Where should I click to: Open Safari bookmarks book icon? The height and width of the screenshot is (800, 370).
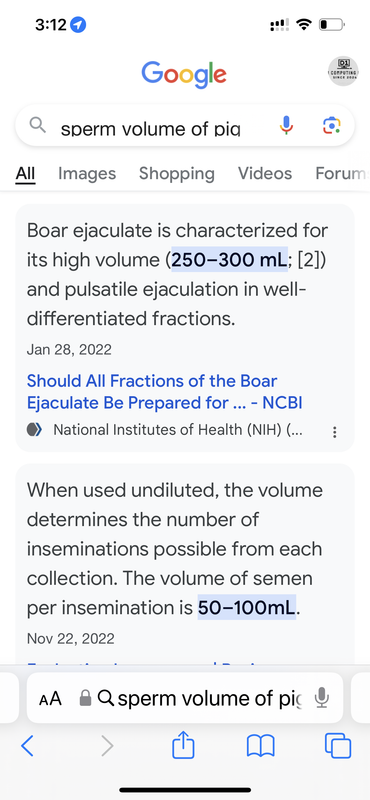coord(261,746)
